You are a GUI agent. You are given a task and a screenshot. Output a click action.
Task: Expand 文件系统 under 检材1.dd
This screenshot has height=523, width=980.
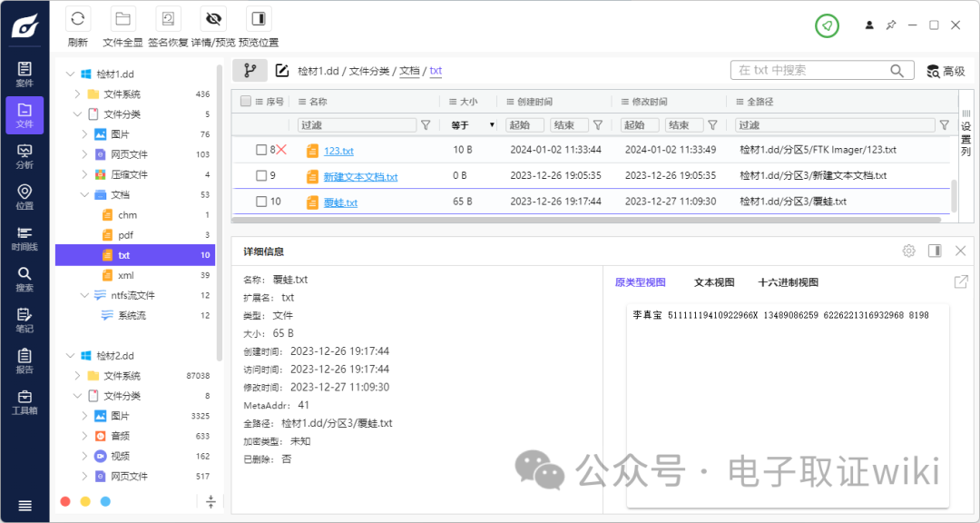pyautogui.click(x=77, y=94)
